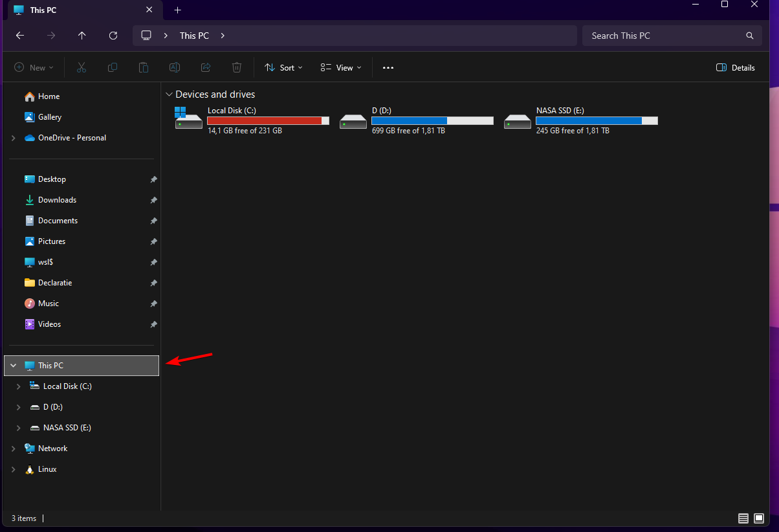Click the Up directory arrow icon
This screenshot has height=532, width=779.
pos(82,36)
